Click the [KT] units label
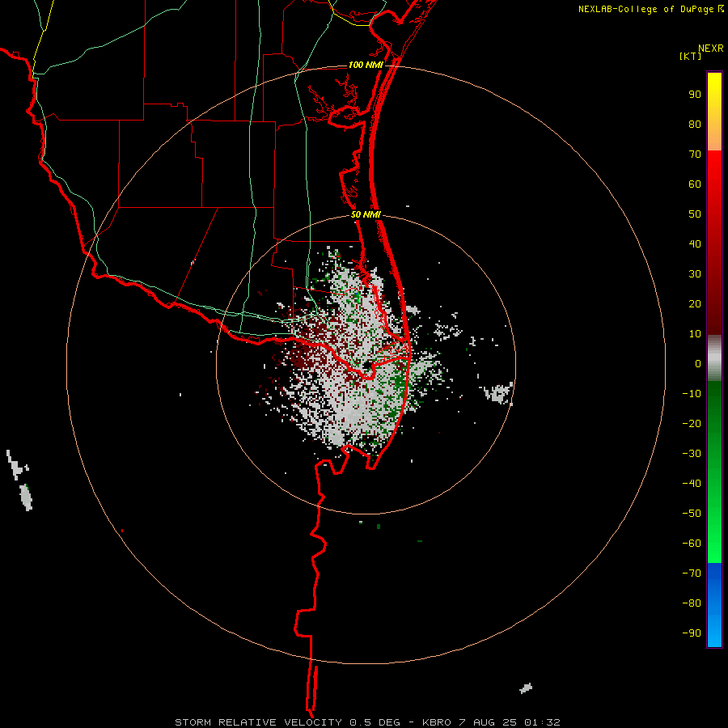The width and height of the screenshot is (728, 728). (690, 56)
